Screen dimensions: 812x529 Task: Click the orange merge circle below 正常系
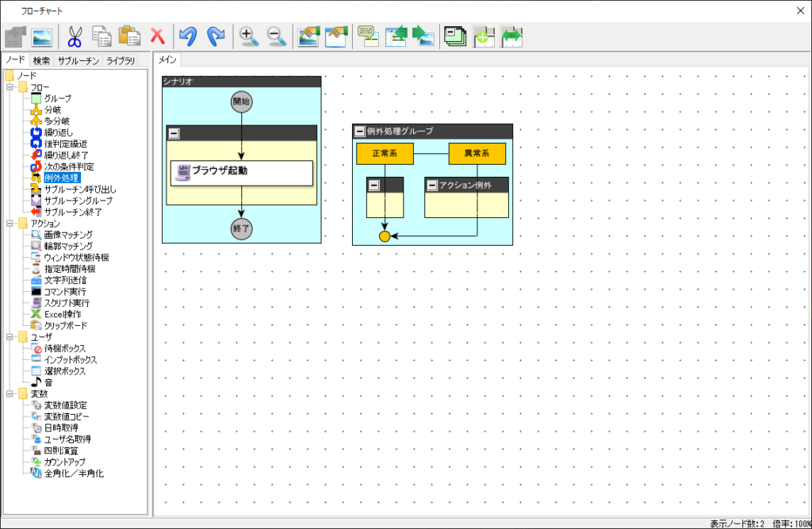point(385,236)
